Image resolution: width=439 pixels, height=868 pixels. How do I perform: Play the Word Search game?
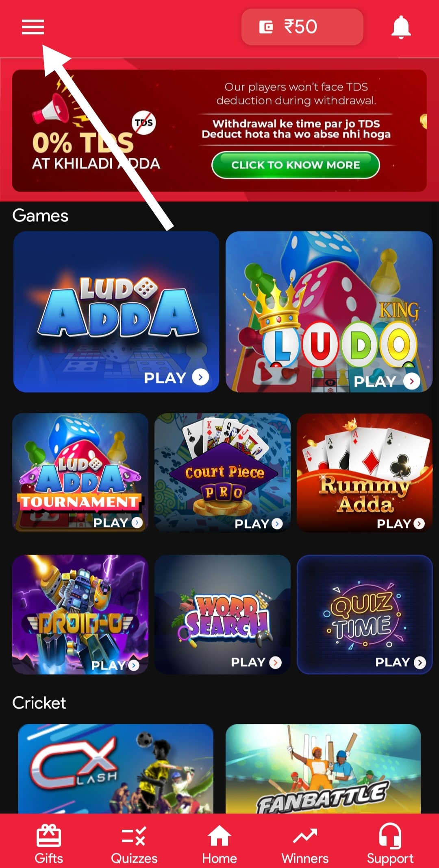click(x=222, y=614)
